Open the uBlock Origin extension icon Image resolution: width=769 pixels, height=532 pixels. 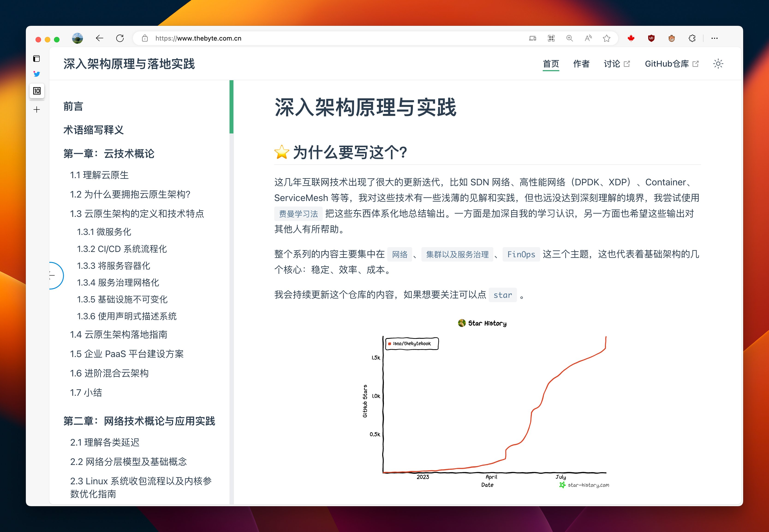pyautogui.click(x=651, y=38)
